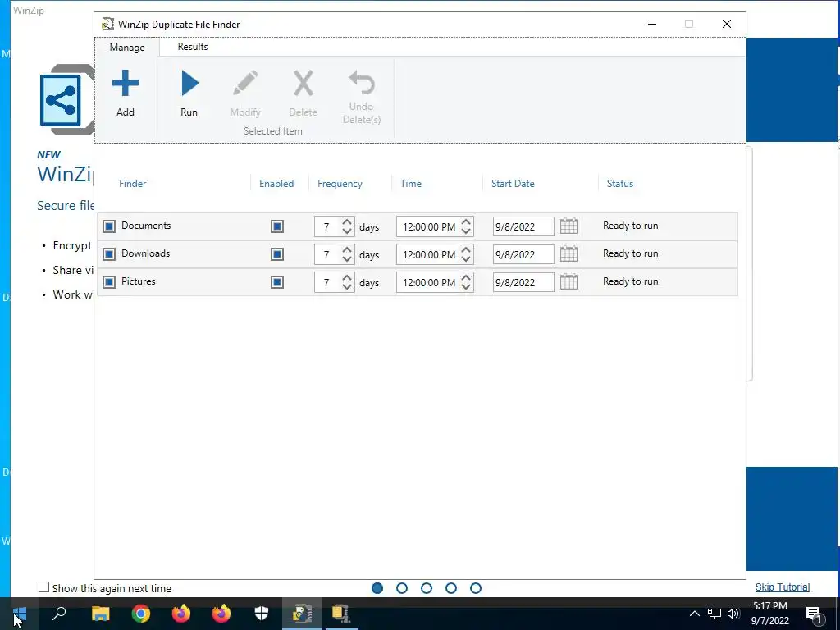Toggle Enabled checkbox for Pictures
This screenshot has width=840, height=630.
coord(277,282)
